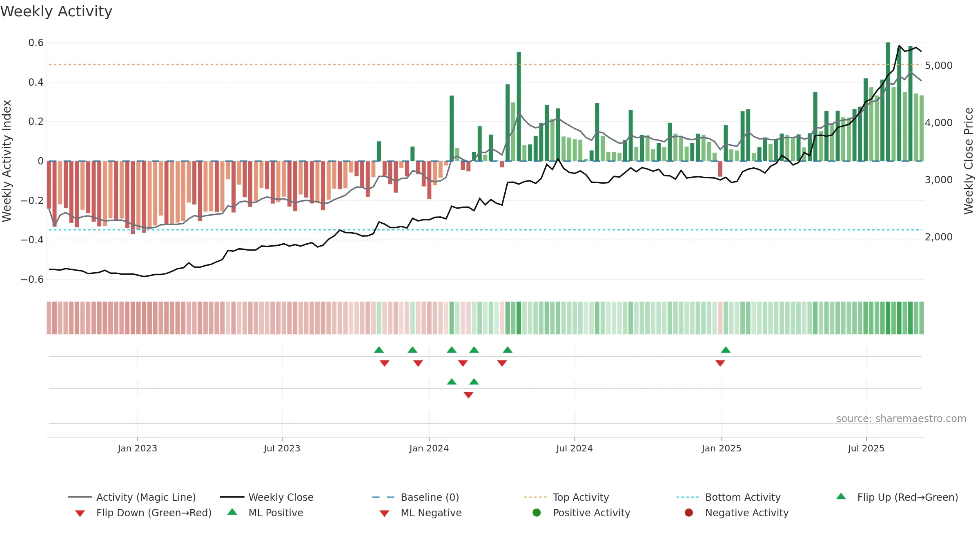The image size is (980, 551).
Task: Toggle the Activity (Magic Line) legend entry
Action: (131, 497)
